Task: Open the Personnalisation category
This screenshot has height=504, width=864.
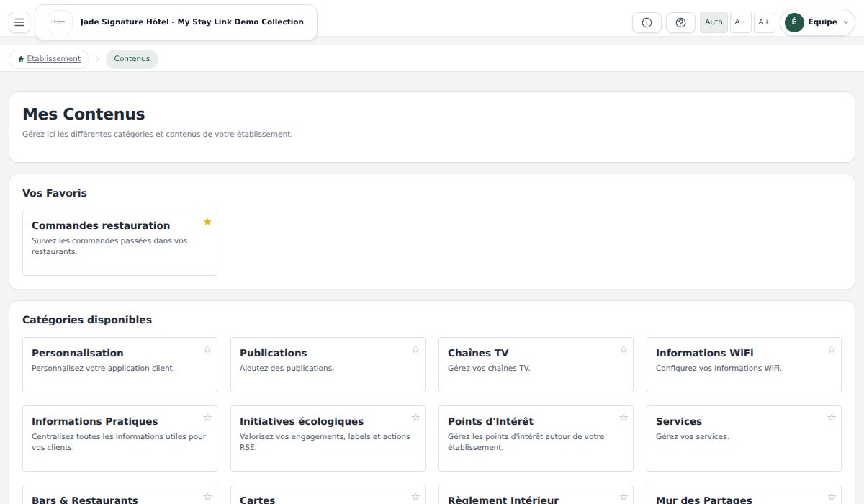Action: coord(120,365)
